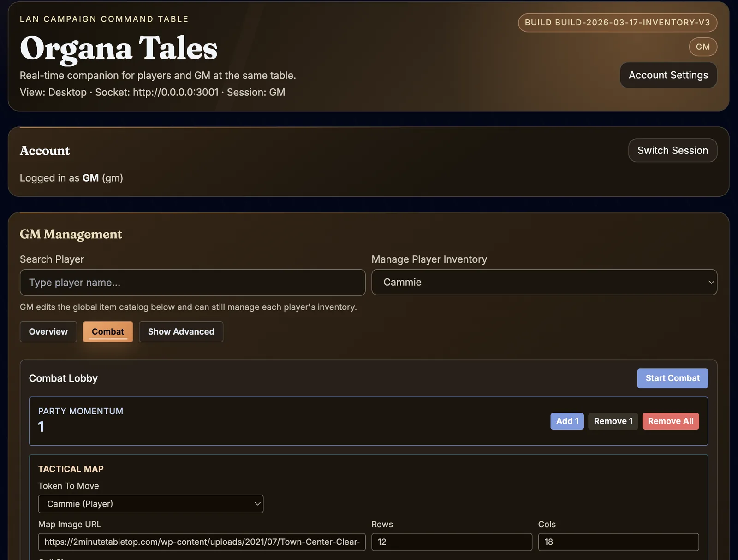The width and height of the screenshot is (738, 560).
Task: Start Combat in the lobby
Action: (673, 378)
